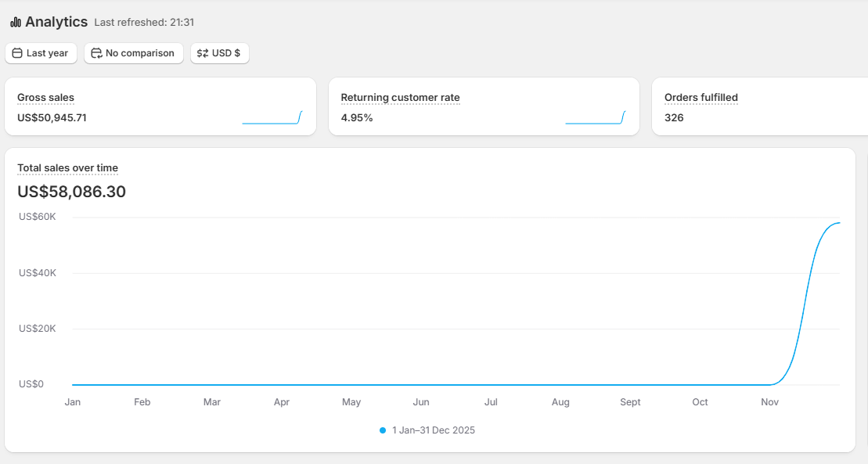This screenshot has height=464, width=868.
Task: Open the Orders fulfilled report
Action: point(701,98)
